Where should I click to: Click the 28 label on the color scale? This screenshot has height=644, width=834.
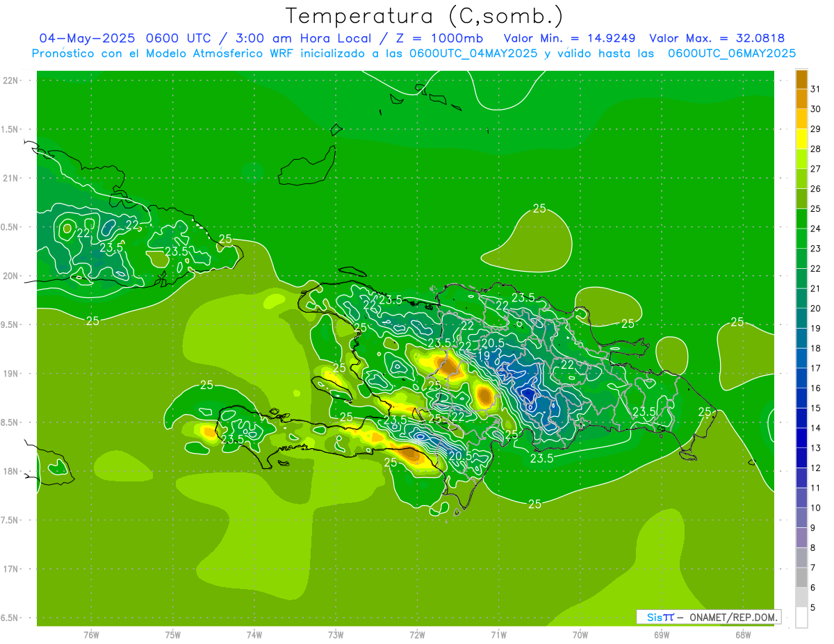click(815, 149)
